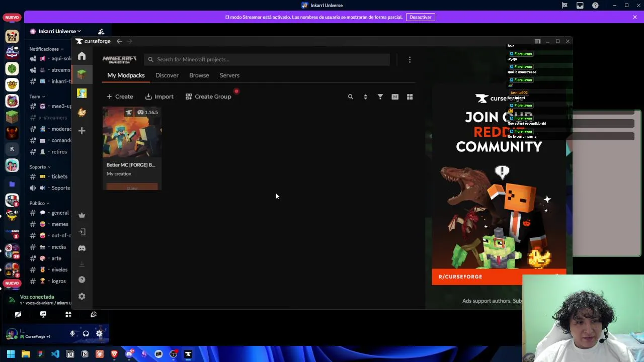Open the Better MC [FORGE] modpack thumbnail
The height and width of the screenshot is (362, 644).
point(132,133)
